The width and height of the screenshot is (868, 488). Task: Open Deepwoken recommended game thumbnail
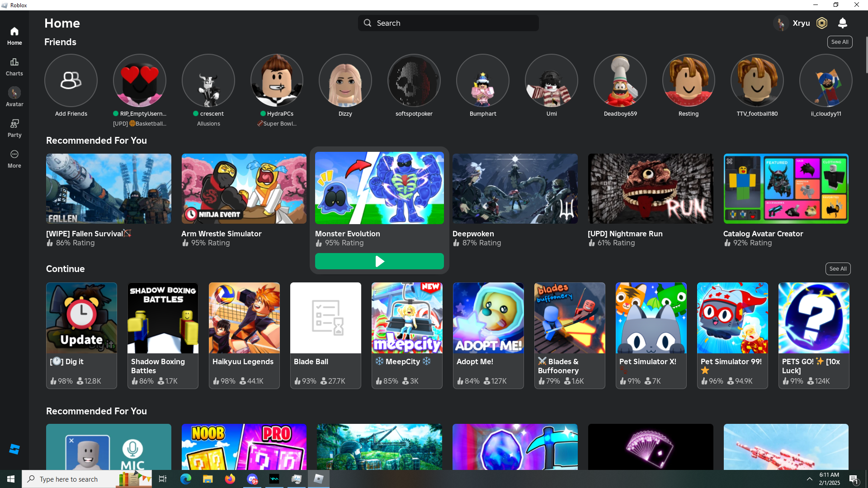coord(515,188)
